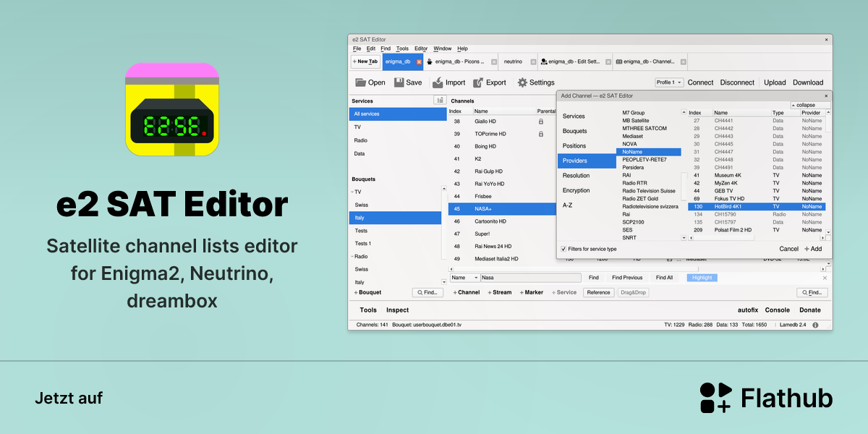The height and width of the screenshot is (434, 868).
Task: Close the enigma_db - Channel tab
Action: coord(684,62)
